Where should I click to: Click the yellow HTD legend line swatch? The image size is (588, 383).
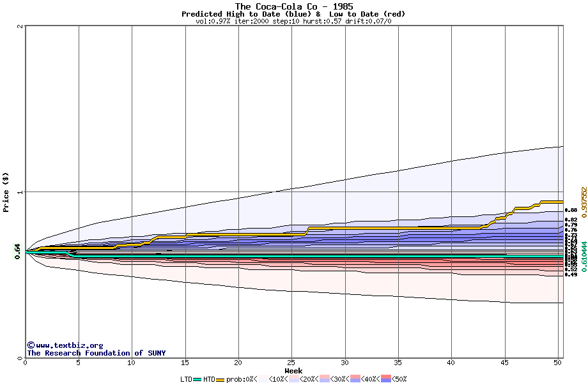[220, 380]
